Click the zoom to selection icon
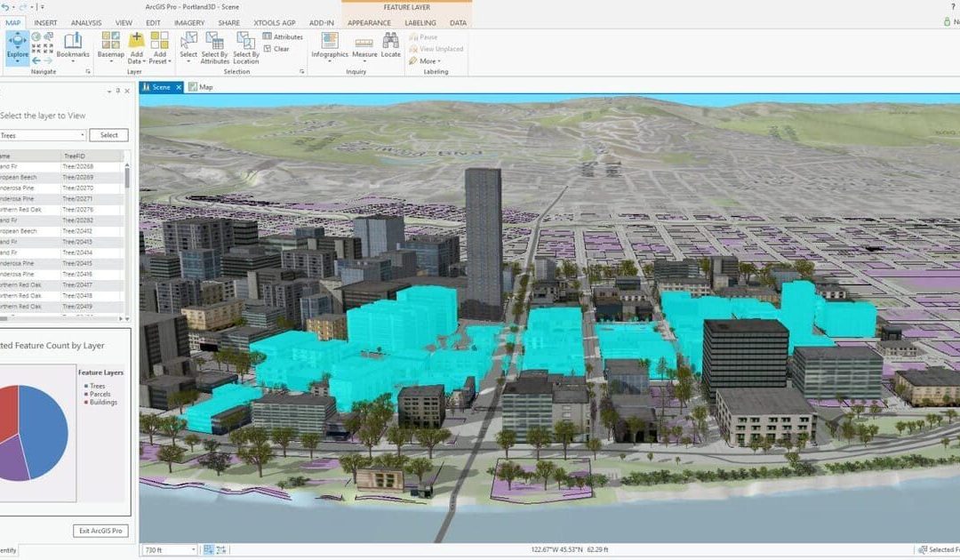This screenshot has width=960, height=560. click(x=48, y=36)
